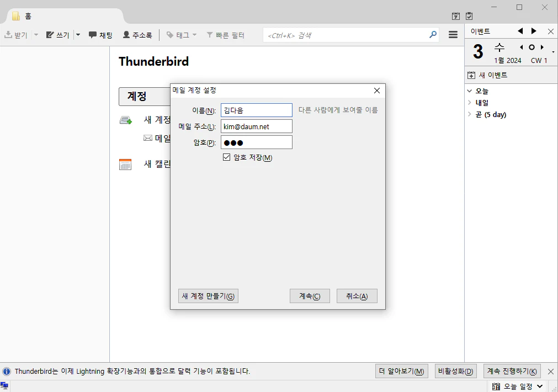Click the magnifier search icon
Image resolution: width=558 pixels, height=392 pixels.
point(433,35)
